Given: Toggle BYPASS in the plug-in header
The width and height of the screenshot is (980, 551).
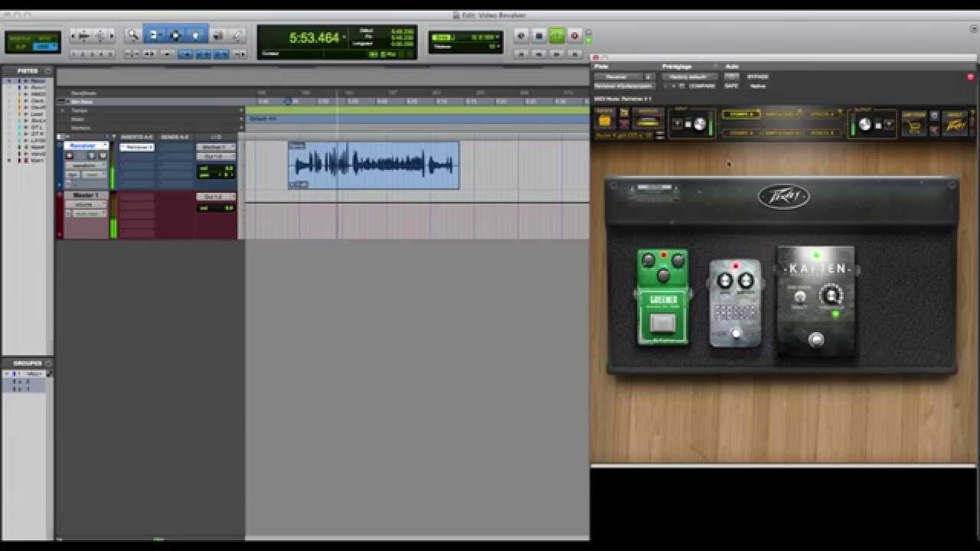Looking at the screenshot, I should (757, 77).
